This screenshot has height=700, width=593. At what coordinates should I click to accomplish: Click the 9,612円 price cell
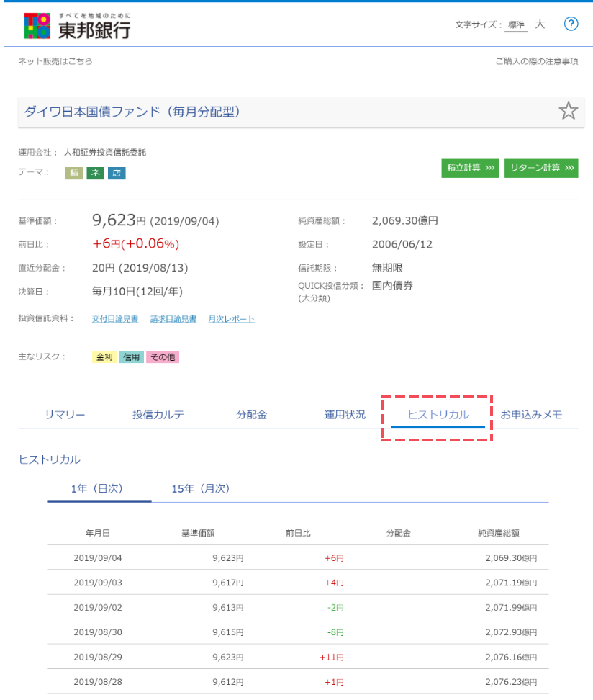click(x=228, y=682)
